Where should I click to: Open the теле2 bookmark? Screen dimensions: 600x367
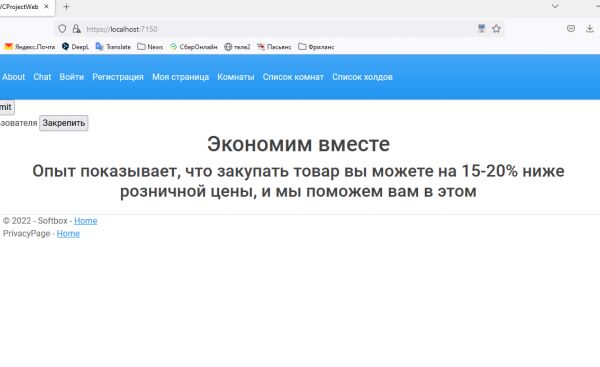pyautogui.click(x=237, y=47)
